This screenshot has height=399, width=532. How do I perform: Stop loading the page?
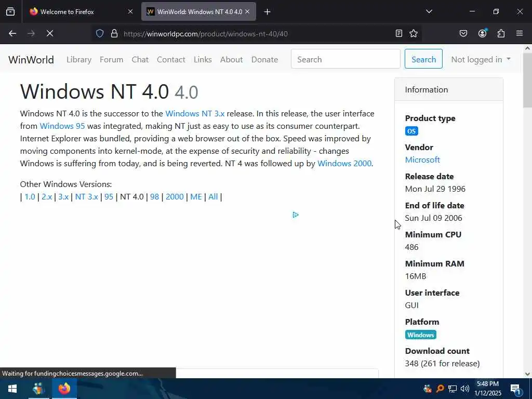point(50,33)
